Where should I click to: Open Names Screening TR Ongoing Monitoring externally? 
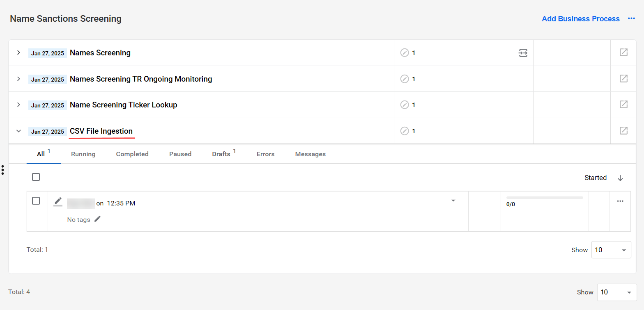623,79
